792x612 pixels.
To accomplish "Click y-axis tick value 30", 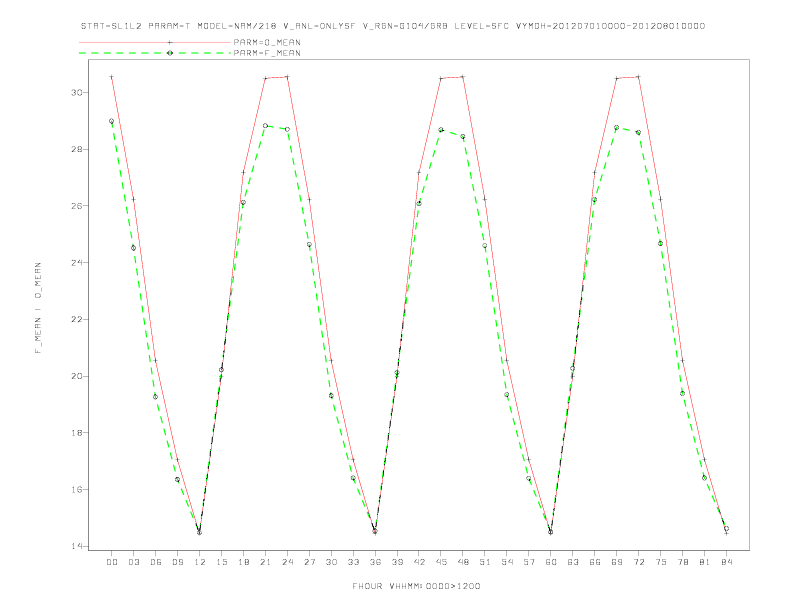I will click(77, 92).
